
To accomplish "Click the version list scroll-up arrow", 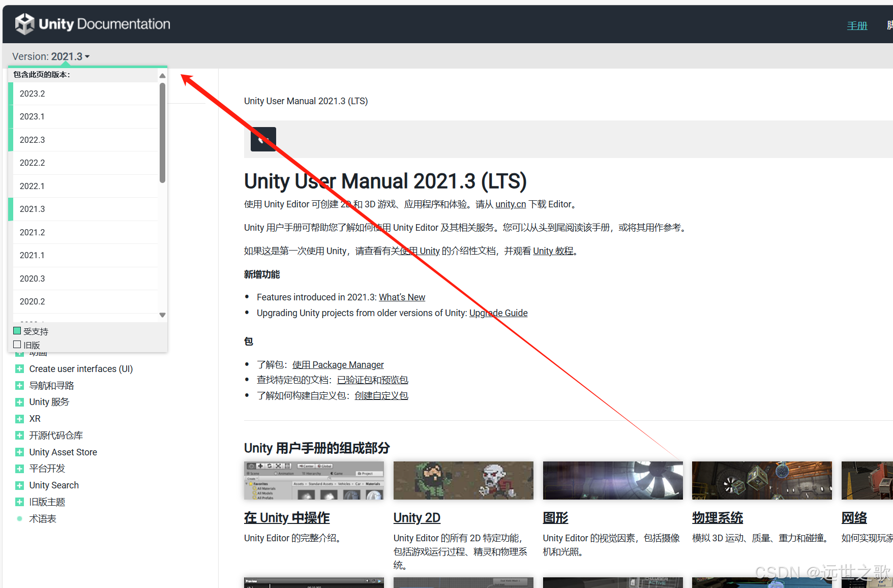I will tap(162, 76).
